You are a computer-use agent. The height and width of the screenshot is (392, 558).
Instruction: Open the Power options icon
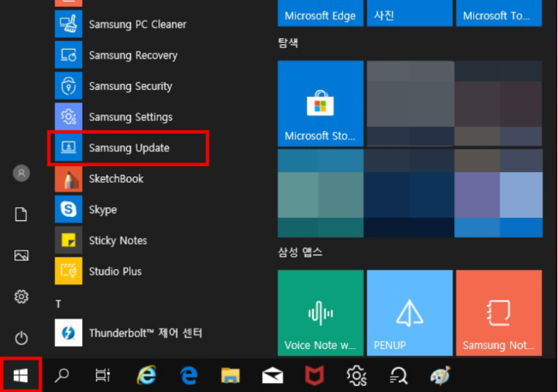point(22,338)
